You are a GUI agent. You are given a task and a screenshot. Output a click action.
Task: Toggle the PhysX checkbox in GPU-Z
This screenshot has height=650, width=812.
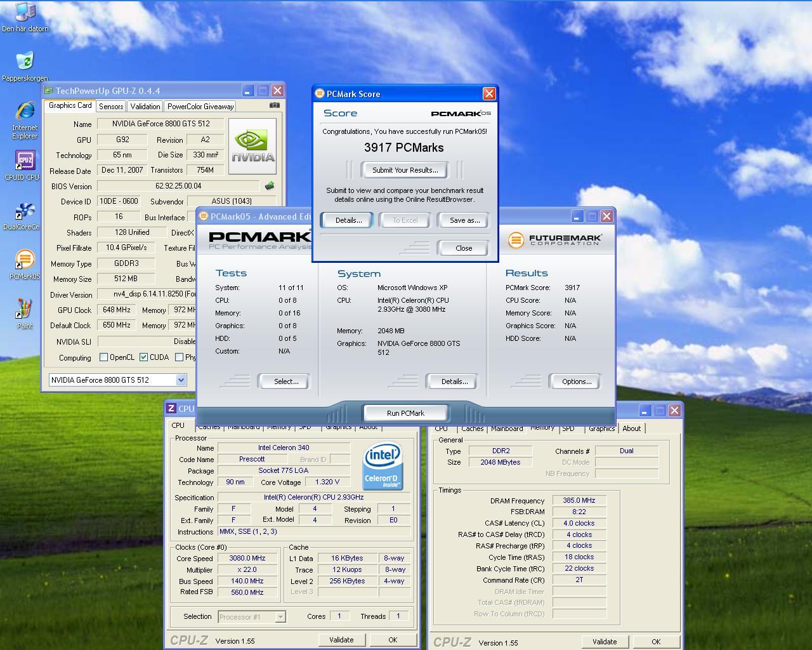tap(180, 357)
